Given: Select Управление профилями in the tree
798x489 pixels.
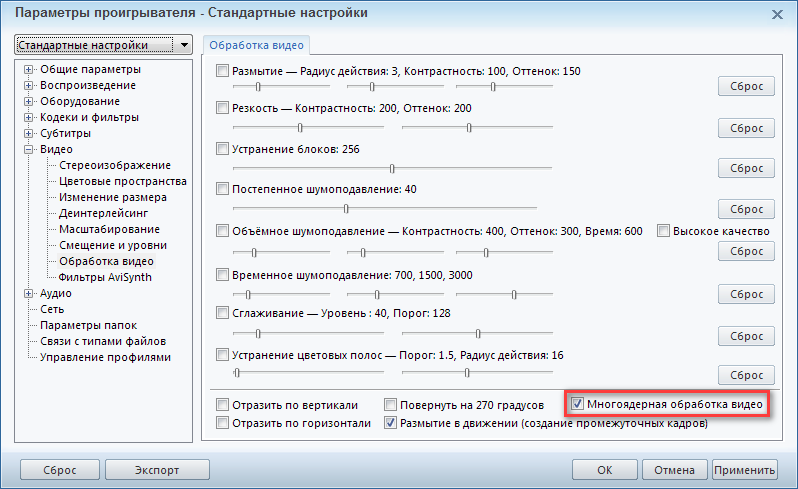Looking at the screenshot, I should (x=105, y=357).
